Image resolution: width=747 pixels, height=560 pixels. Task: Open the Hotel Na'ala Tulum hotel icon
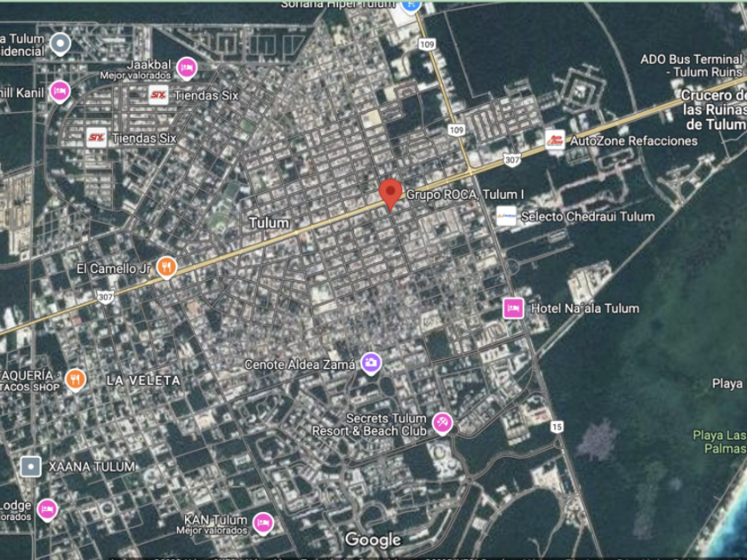[x=513, y=308]
